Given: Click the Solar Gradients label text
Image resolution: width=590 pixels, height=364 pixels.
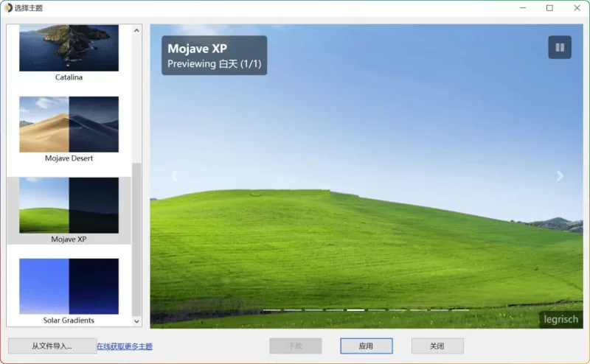Looking at the screenshot, I should [x=69, y=321].
